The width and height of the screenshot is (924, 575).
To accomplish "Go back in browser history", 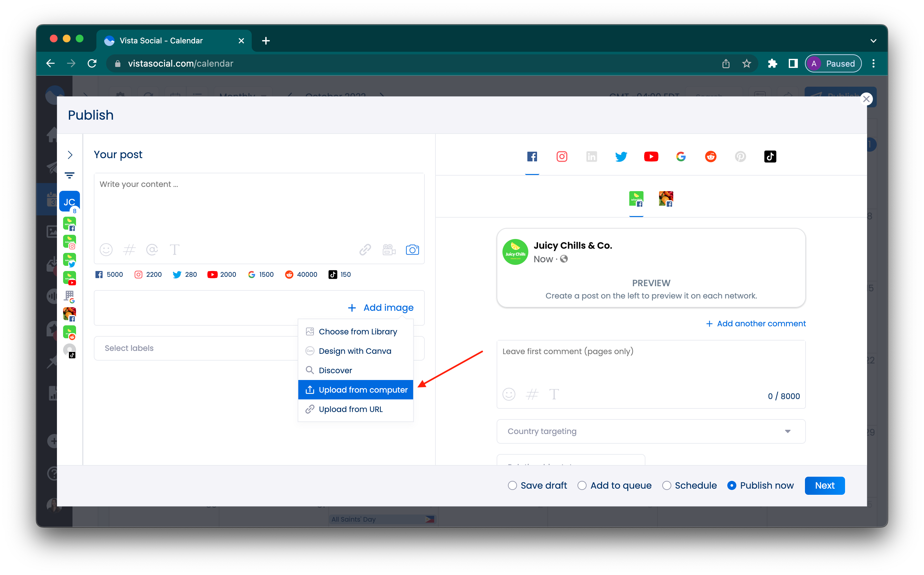I will [x=50, y=63].
